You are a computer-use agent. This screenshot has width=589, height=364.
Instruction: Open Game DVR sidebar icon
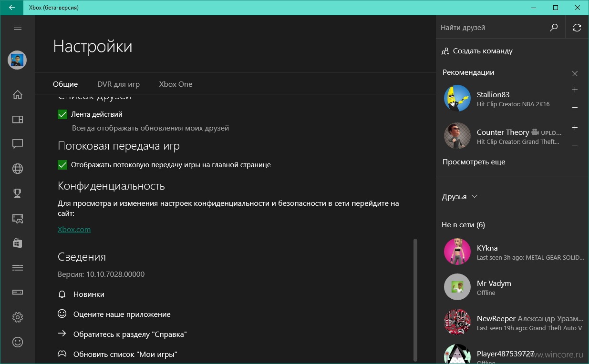tap(18, 218)
